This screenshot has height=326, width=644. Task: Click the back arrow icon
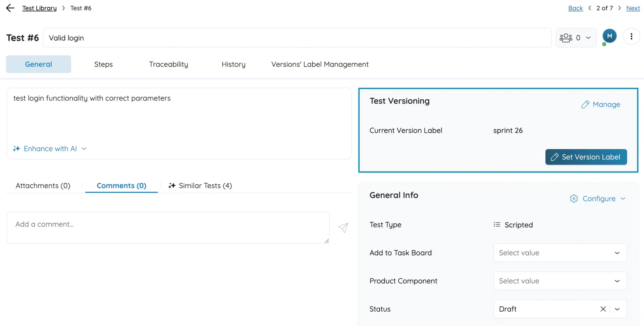point(10,8)
